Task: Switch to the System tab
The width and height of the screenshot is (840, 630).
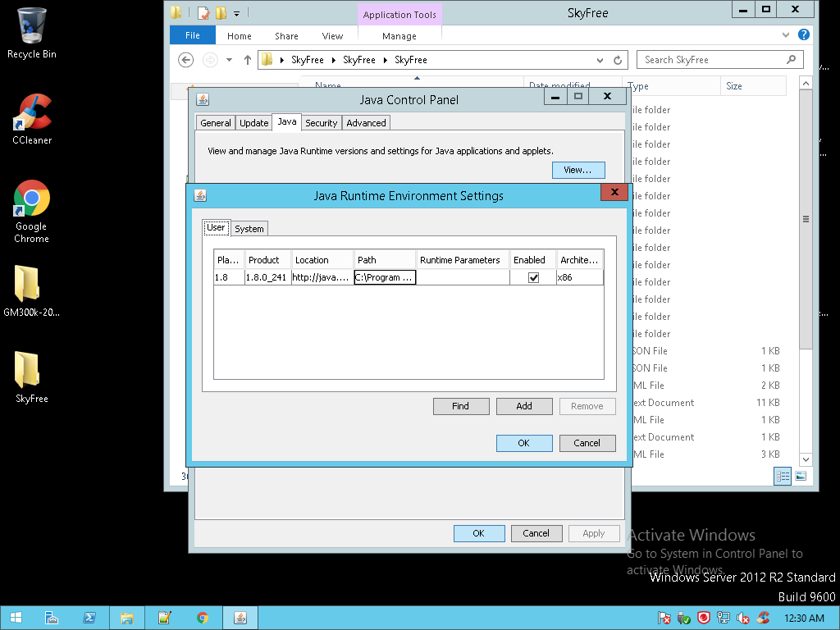Action: pyautogui.click(x=249, y=229)
